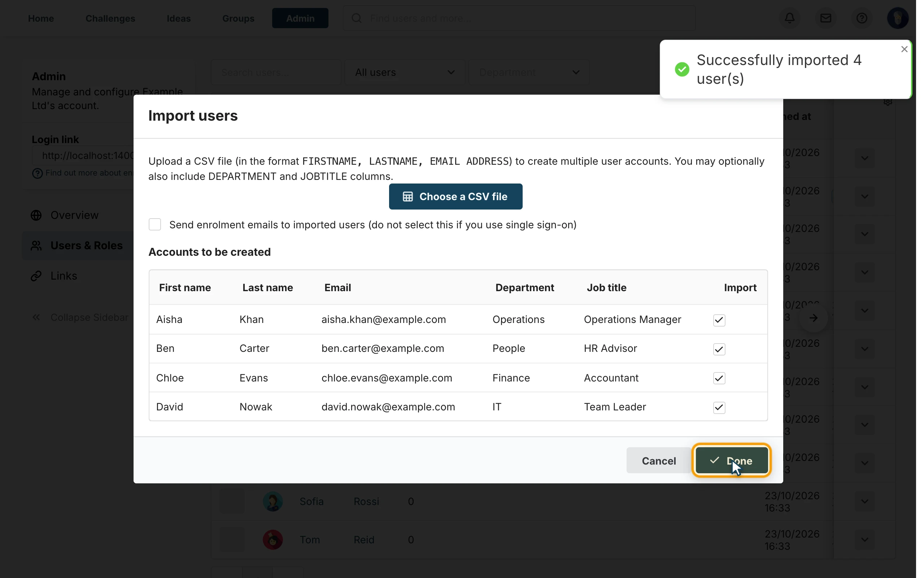924x578 pixels.
Task: Go to the Home tab
Action: pyautogui.click(x=41, y=18)
